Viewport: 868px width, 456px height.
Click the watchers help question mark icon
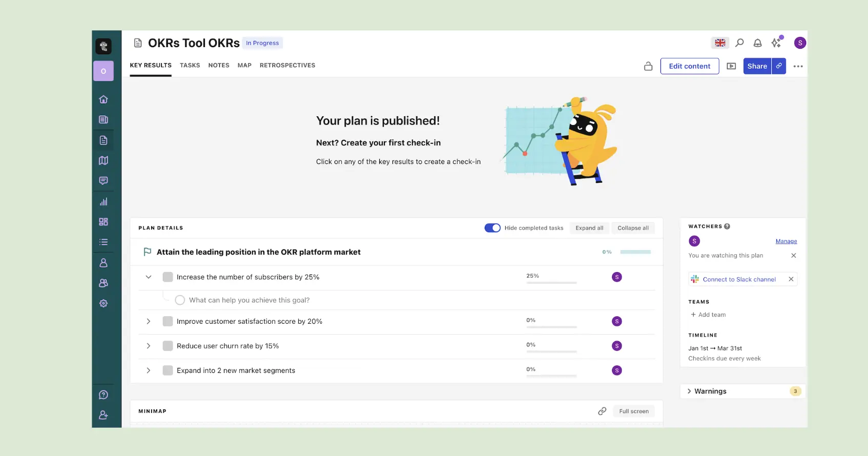pos(727,226)
